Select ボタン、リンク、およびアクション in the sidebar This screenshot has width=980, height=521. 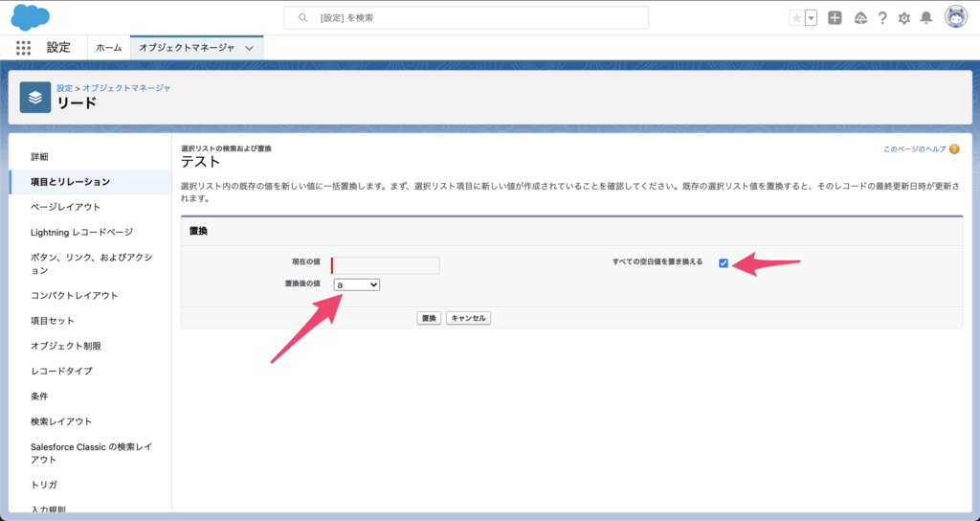click(91, 264)
